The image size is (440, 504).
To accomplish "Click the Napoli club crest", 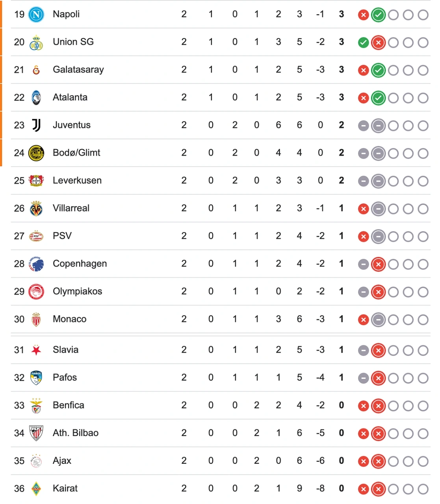I will pos(36,15).
